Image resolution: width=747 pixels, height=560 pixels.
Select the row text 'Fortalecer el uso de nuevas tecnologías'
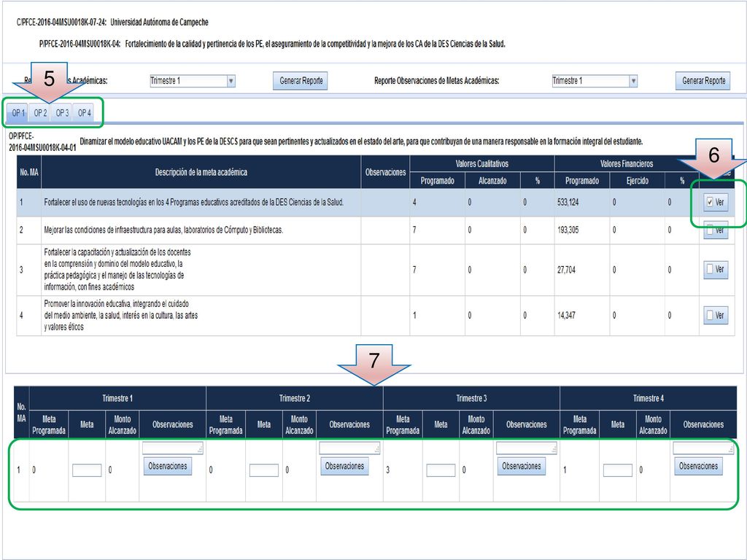coord(194,203)
